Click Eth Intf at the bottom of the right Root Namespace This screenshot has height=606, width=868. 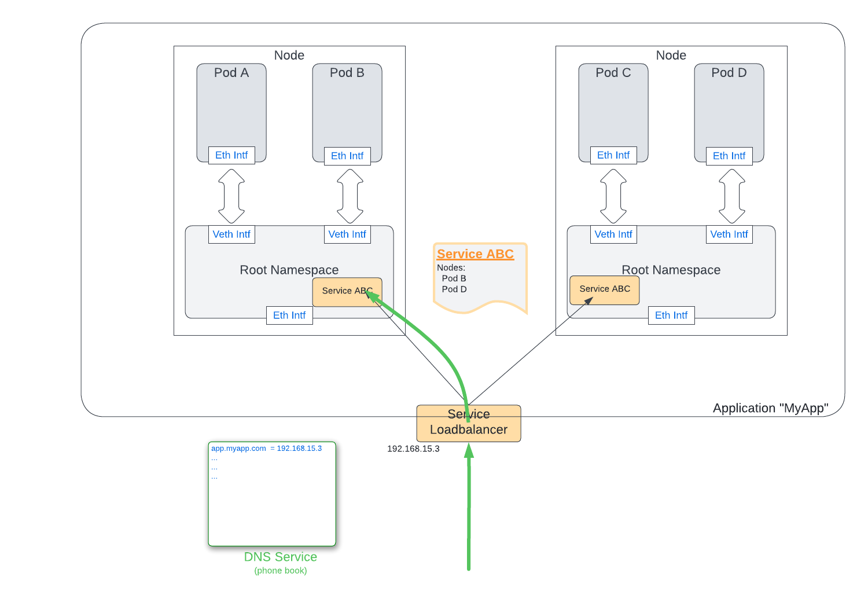(671, 315)
